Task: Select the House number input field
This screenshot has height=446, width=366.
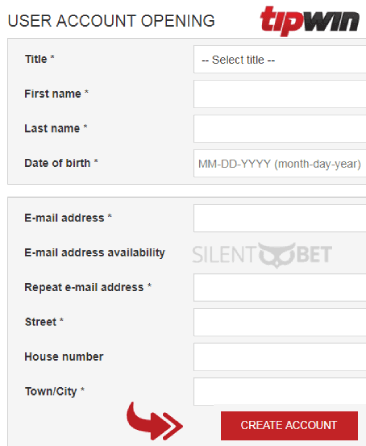Action: coord(280,357)
